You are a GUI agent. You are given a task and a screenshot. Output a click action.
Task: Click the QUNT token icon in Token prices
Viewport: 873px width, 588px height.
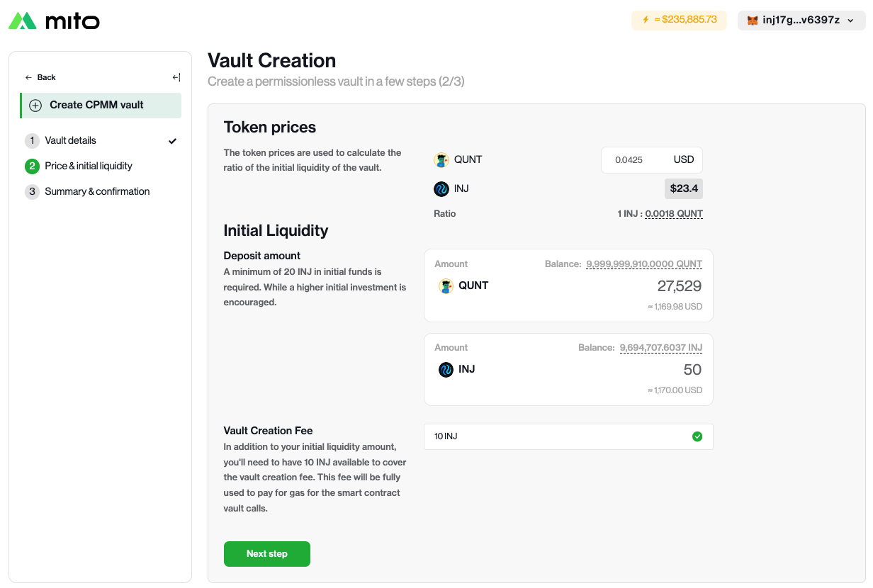click(441, 160)
